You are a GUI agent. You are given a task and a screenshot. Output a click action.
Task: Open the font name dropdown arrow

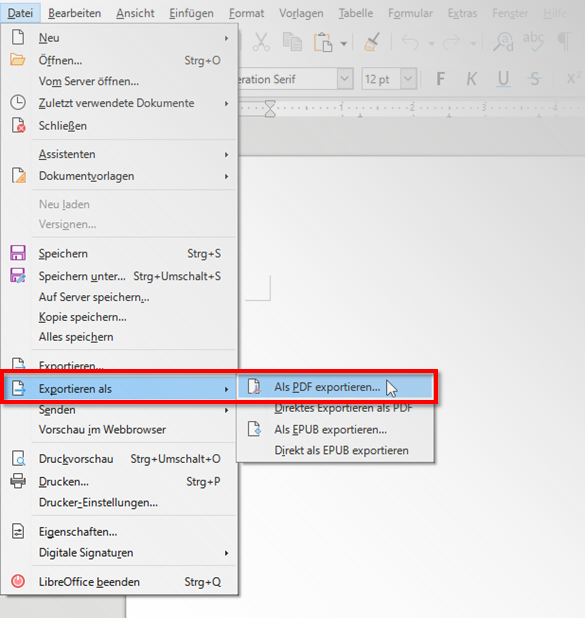coord(345,79)
